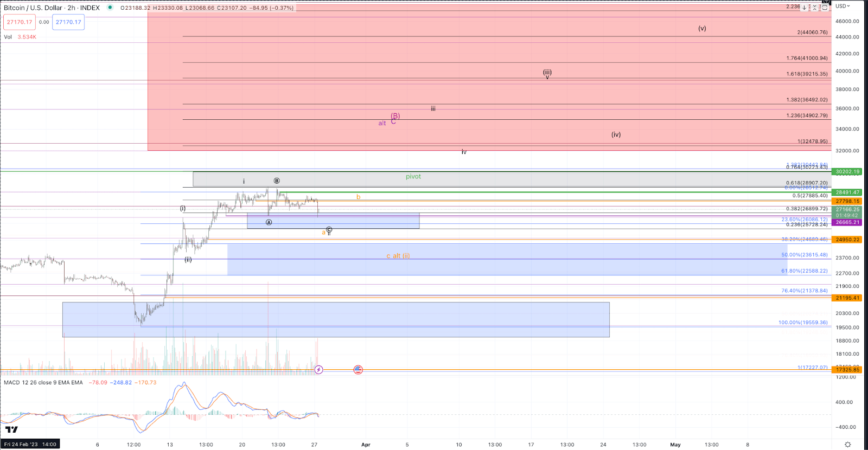Click the 2(44060.76) Fibonacci level label

pyautogui.click(x=813, y=33)
